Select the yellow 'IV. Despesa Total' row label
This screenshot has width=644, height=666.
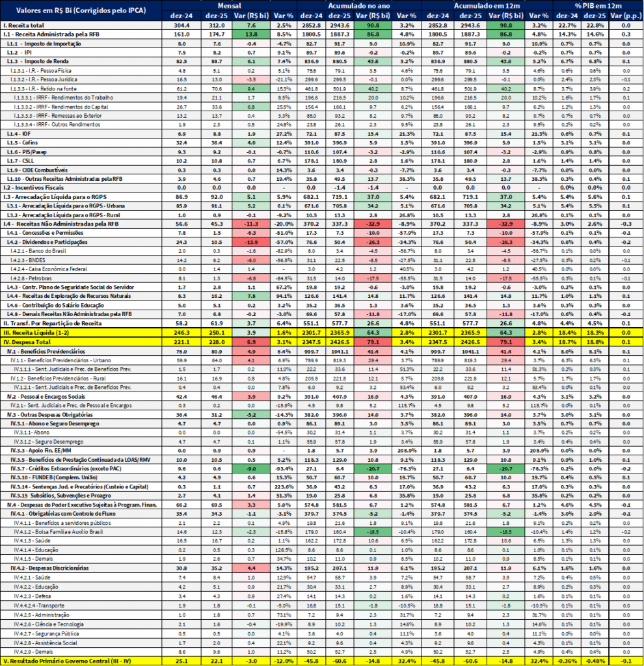(x=29, y=341)
